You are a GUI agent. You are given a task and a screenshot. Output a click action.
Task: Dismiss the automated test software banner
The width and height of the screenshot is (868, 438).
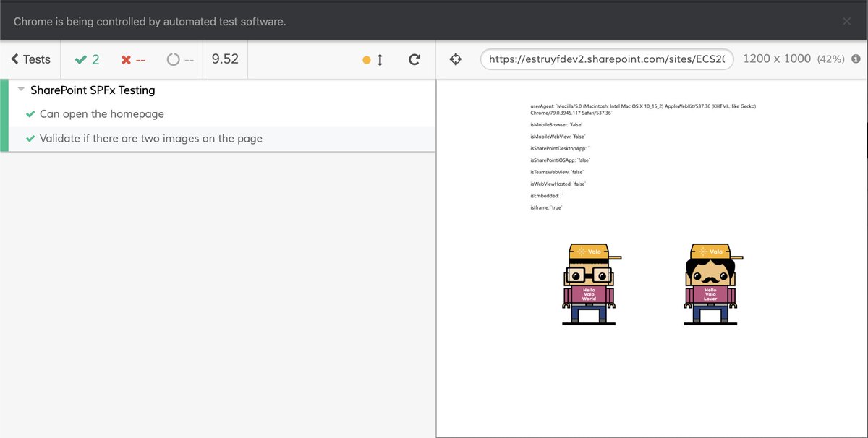pyautogui.click(x=846, y=21)
